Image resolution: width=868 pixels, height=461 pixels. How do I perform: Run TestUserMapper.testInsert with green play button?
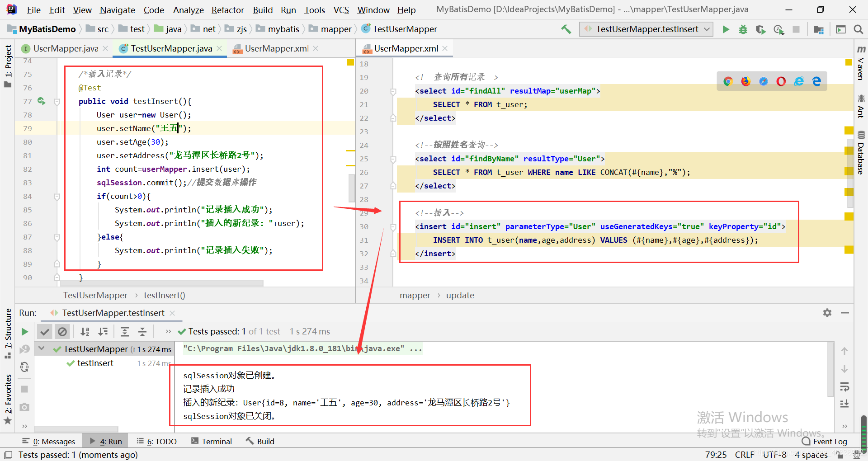[x=726, y=29]
